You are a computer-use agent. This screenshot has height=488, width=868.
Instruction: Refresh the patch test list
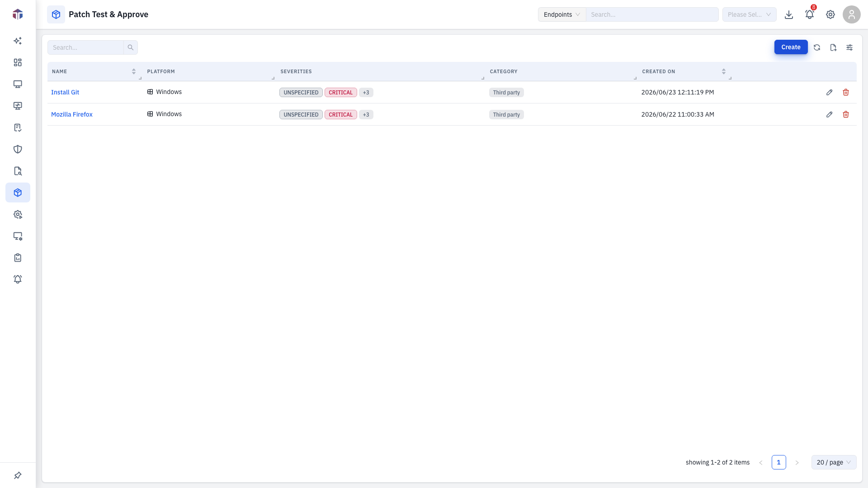click(x=817, y=47)
